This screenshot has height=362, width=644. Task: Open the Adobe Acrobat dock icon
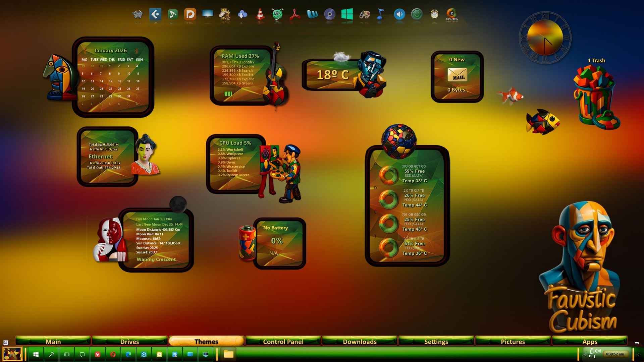pyautogui.click(x=295, y=14)
